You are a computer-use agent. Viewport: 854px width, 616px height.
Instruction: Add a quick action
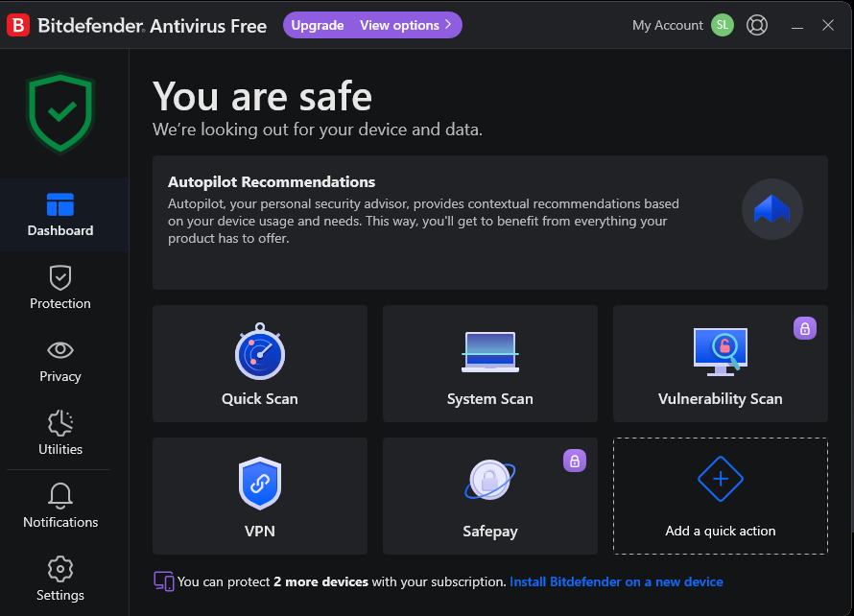tap(720, 496)
